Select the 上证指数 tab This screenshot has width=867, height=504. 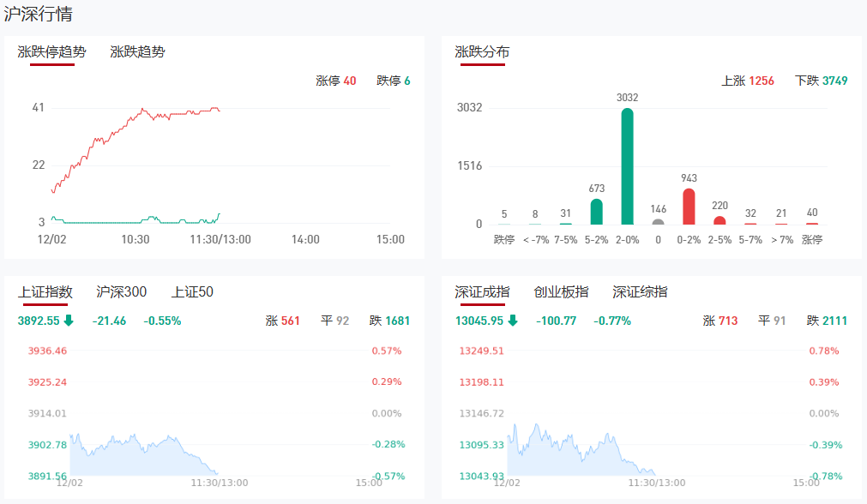(45, 292)
